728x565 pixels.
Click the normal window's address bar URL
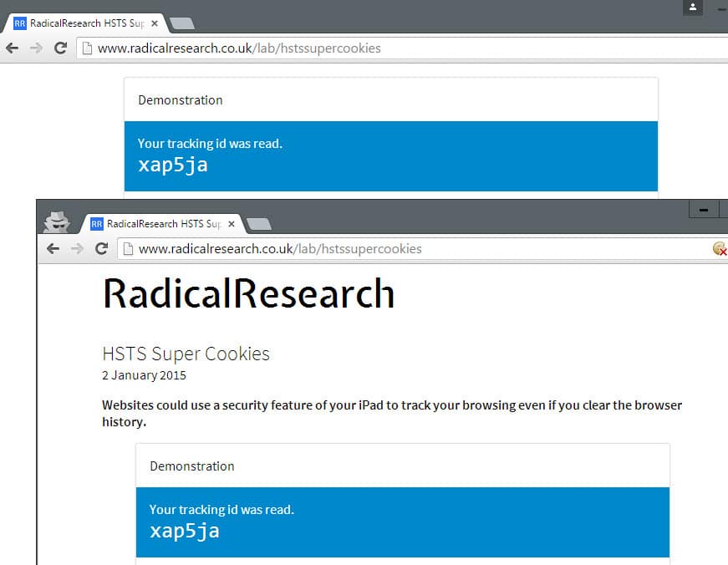239,48
